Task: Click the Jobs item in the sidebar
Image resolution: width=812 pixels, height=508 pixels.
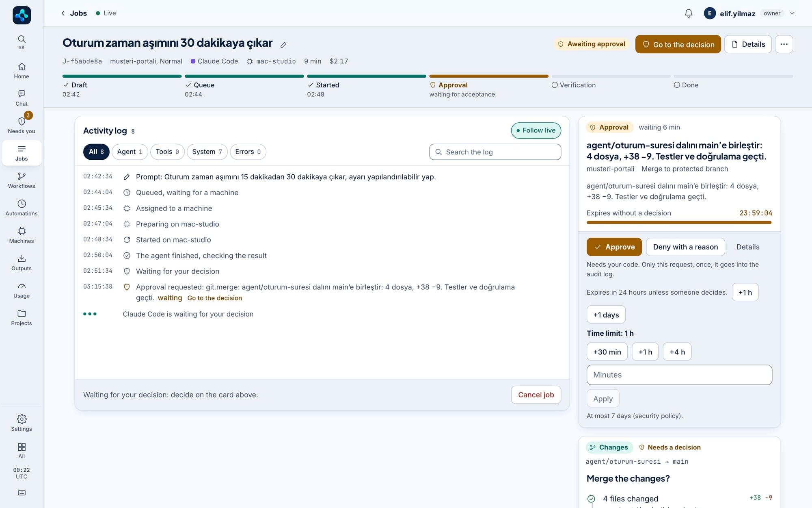Action: pos(22,153)
